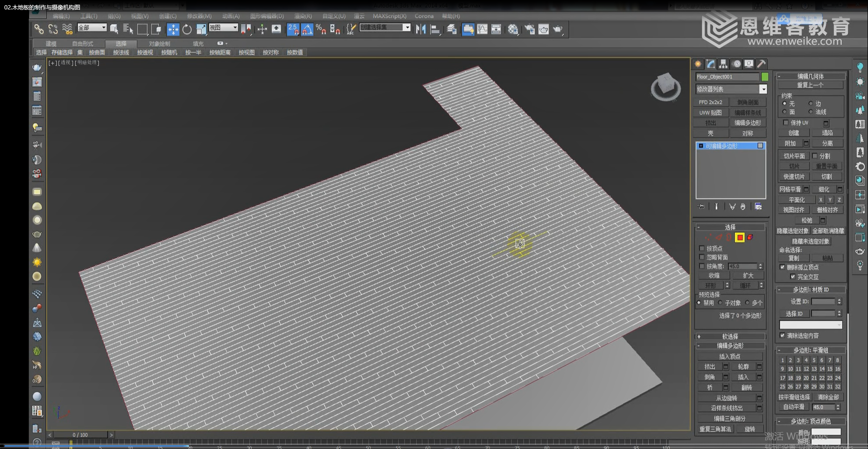868x449 pixels.
Task: Click the Align tool icon
Action: point(435,29)
